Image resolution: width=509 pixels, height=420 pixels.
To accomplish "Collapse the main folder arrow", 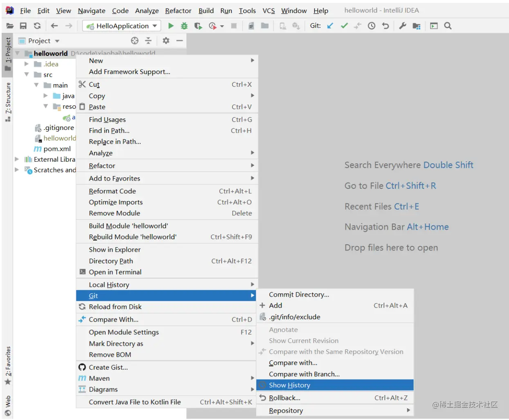I will 36,85.
